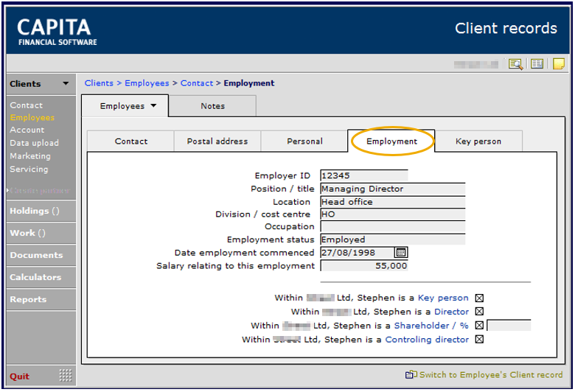This screenshot has height=392, width=575.
Task: Toggle the Controling director checkbox
Action: [479, 339]
